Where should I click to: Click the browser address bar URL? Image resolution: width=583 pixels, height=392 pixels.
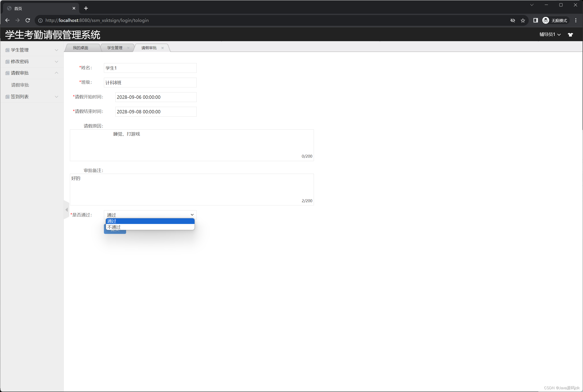(97, 20)
